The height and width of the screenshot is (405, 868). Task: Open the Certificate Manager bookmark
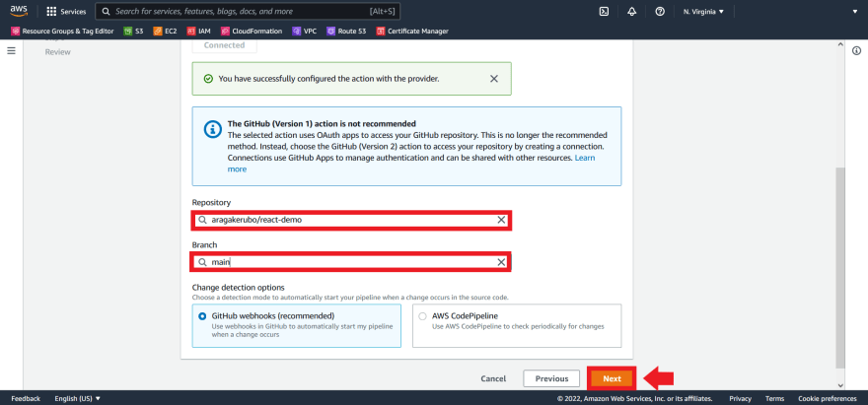(x=412, y=31)
